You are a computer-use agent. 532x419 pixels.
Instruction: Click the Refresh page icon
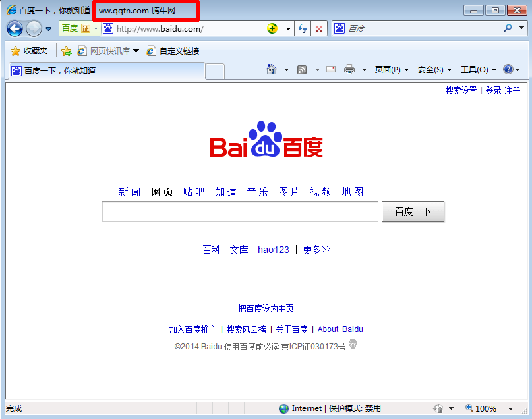303,28
